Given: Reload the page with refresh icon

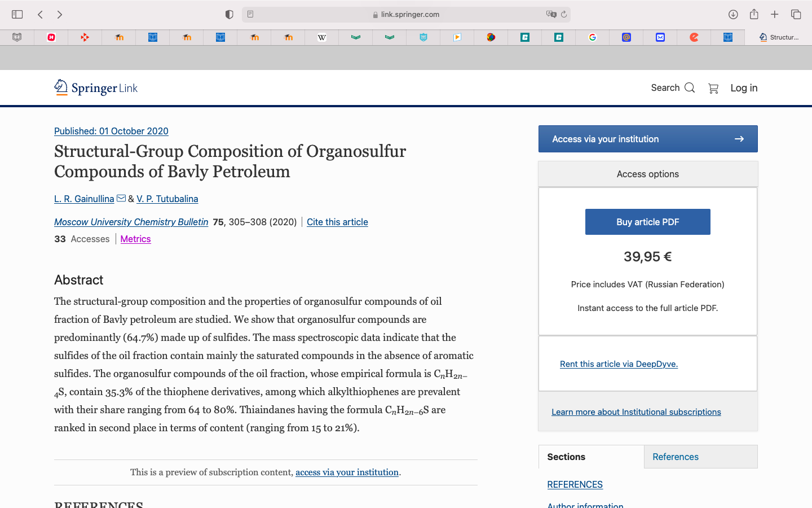Looking at the screenshot, I should coord(563,14).
